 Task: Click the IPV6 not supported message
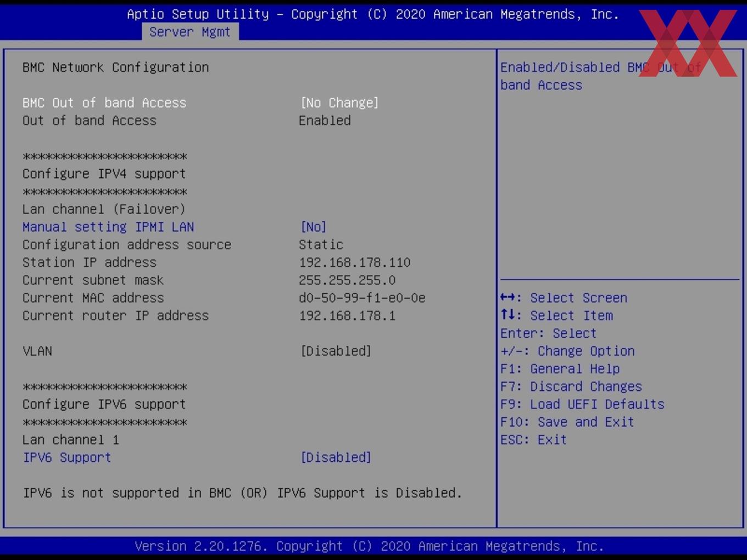click(242, 493)
